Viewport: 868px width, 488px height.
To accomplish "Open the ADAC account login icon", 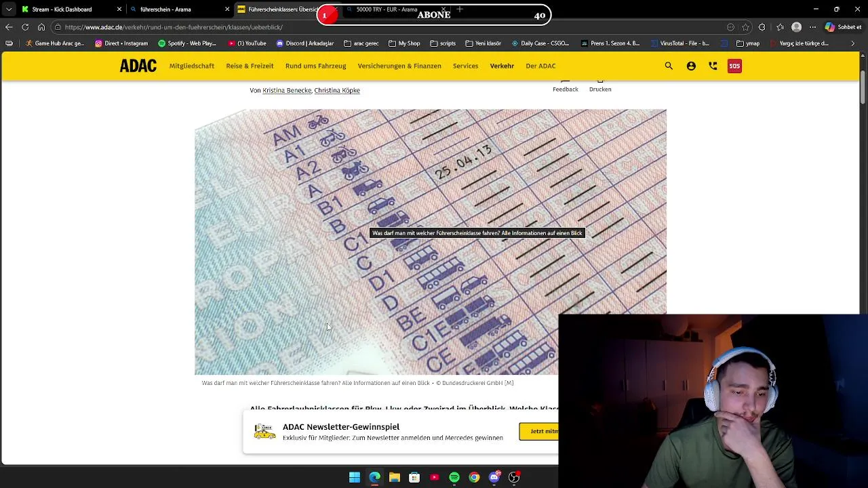I will tap(691, 66).
